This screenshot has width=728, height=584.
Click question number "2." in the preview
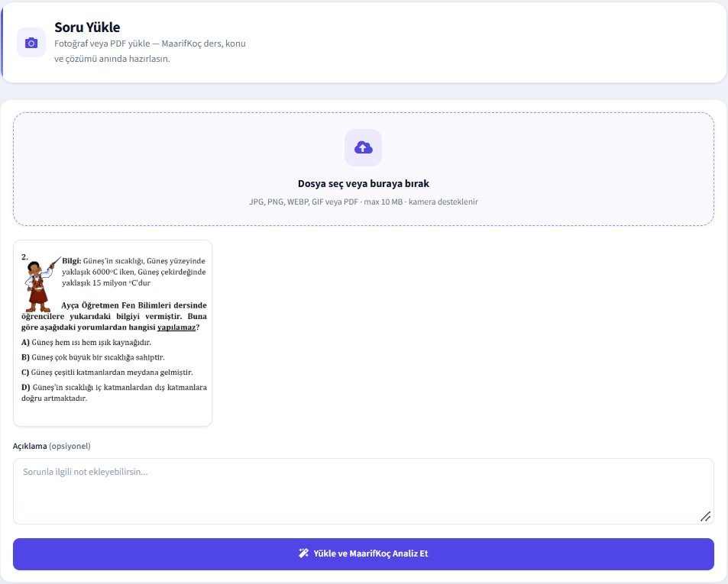pos(24,257)
